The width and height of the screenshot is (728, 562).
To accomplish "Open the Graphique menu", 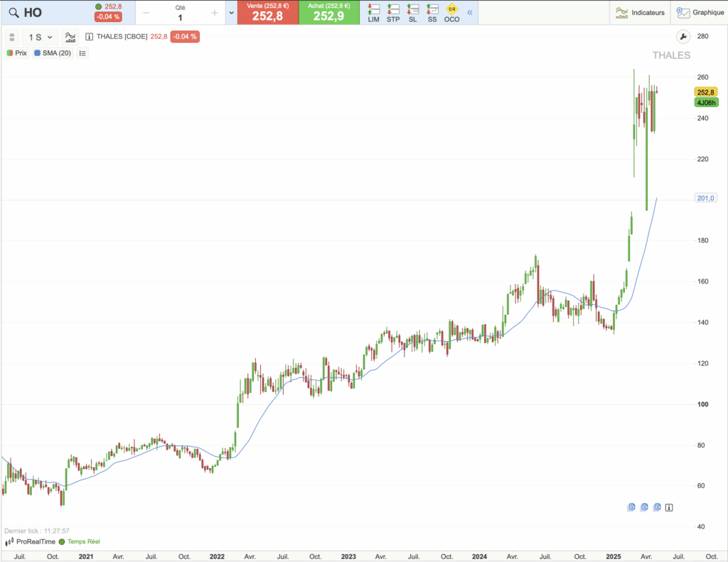I will (x=700, y=13).
